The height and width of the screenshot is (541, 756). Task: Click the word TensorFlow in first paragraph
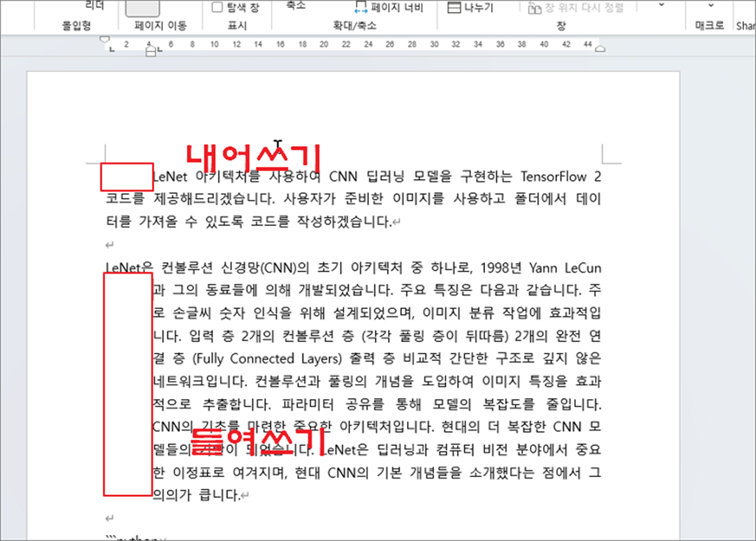point(555,177)
